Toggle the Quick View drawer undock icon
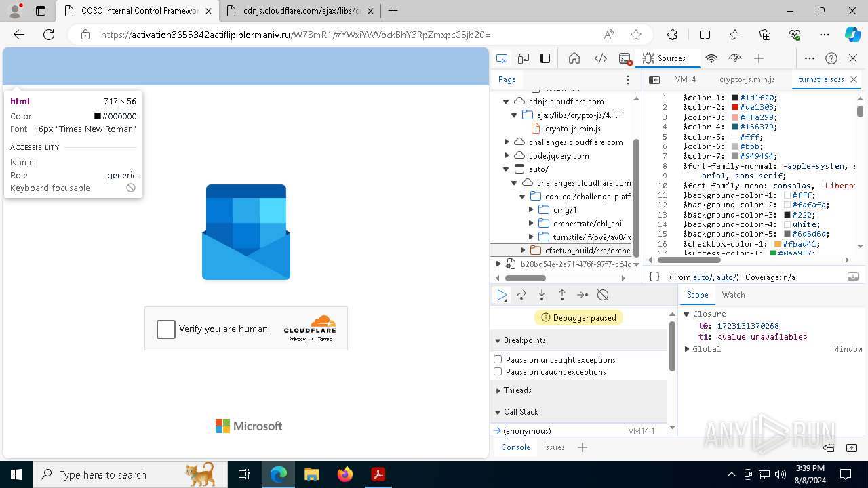Viewport: 868px width, 488px height. [x=829, y=447]
